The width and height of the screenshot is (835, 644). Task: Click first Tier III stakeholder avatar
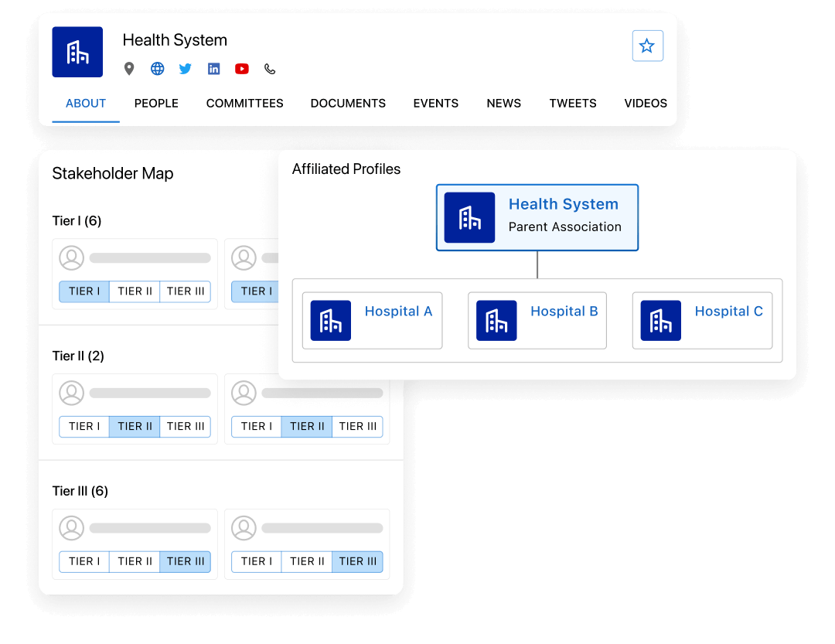pyautogui.click(x=72, y=529)
